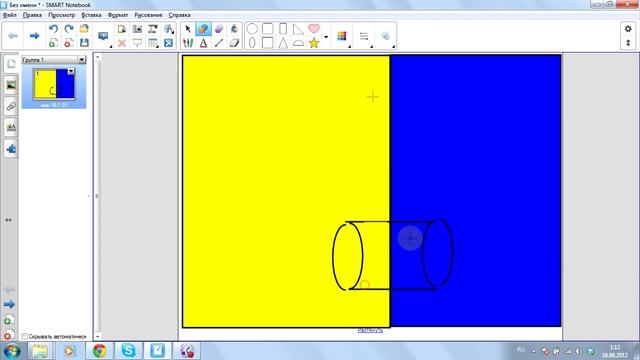This screenshot has width=640, height=360.
Task: Go to next page with toolbar forward arrow
Action: pos(34,36)
